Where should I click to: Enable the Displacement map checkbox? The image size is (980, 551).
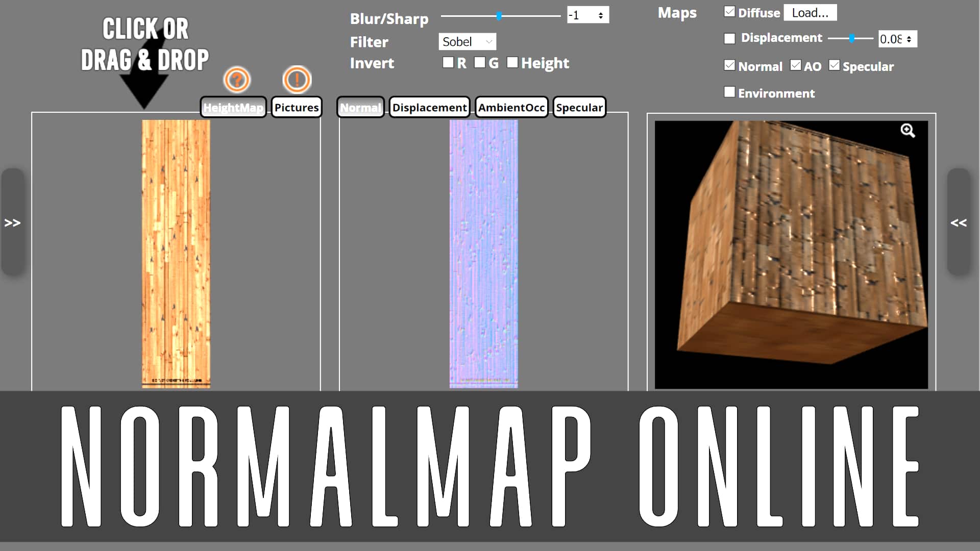(730, 38)
